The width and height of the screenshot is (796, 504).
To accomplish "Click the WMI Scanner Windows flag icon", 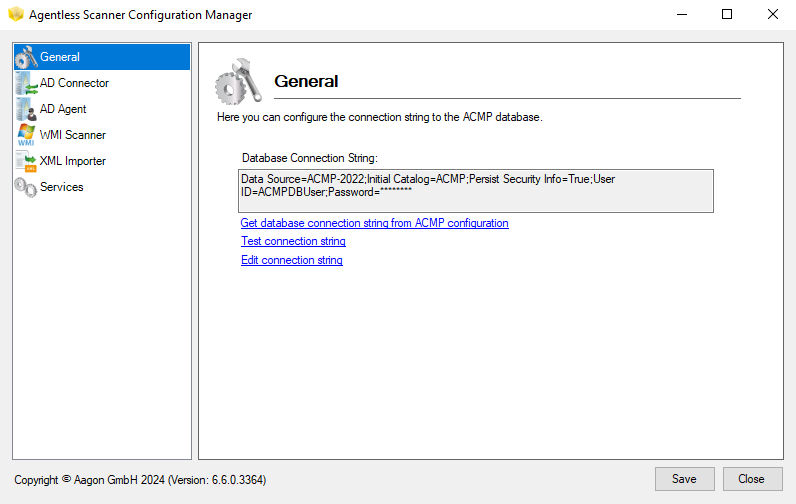I will [26, 136].
